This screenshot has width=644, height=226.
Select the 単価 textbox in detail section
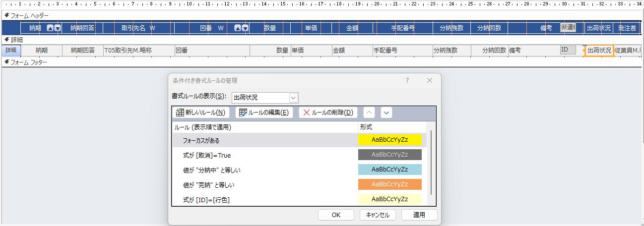pos(311,50)
